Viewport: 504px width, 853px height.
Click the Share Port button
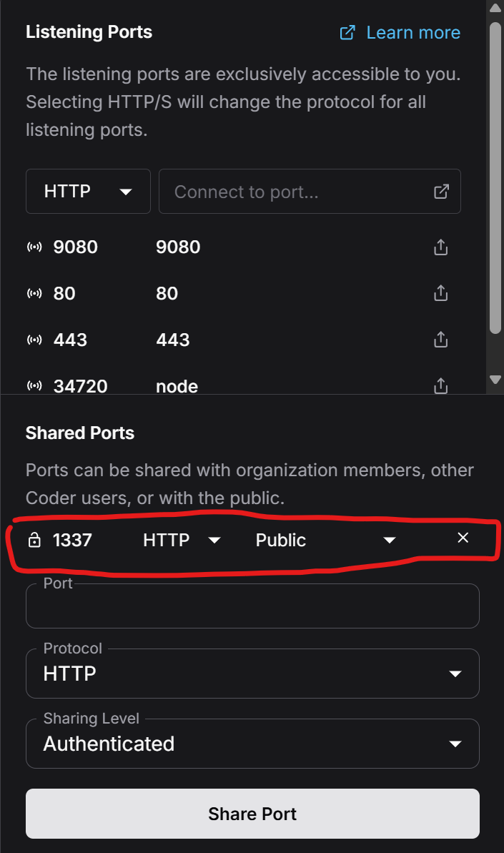[x=252, y=814]
